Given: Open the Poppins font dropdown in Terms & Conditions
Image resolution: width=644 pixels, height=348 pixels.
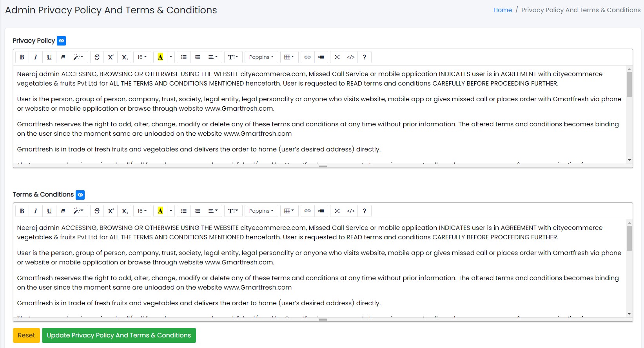Looking at the screenshot, I should coord(261,211).
